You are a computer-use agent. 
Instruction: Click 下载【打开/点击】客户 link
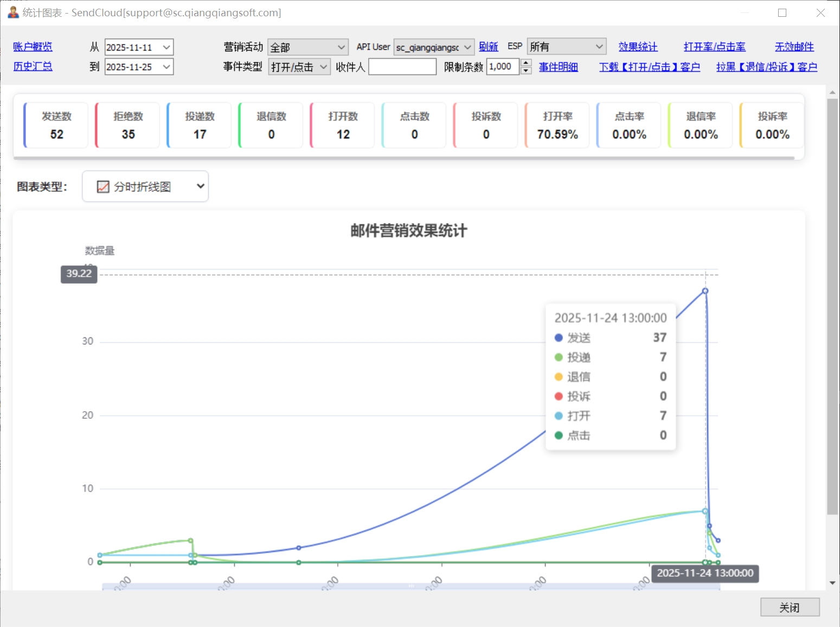(x=649, y=67)
